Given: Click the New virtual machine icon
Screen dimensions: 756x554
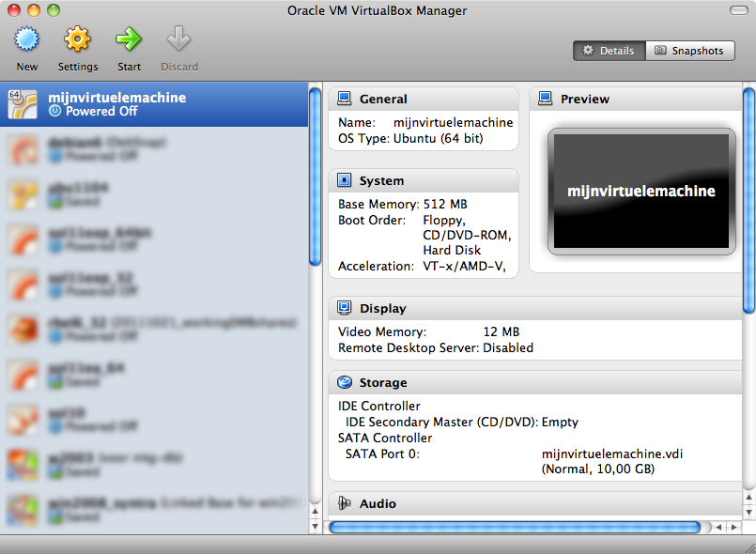Looking at the screenshot, I should coord(26,39).
